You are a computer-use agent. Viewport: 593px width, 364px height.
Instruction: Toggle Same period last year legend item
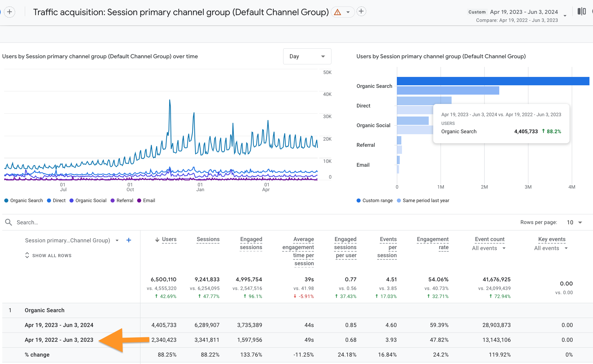click(x=423, y=201)
